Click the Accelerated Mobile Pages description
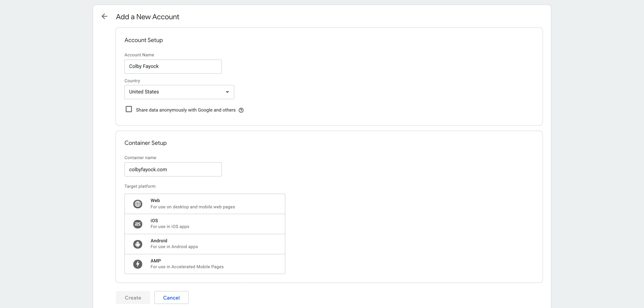 (187, 267)
